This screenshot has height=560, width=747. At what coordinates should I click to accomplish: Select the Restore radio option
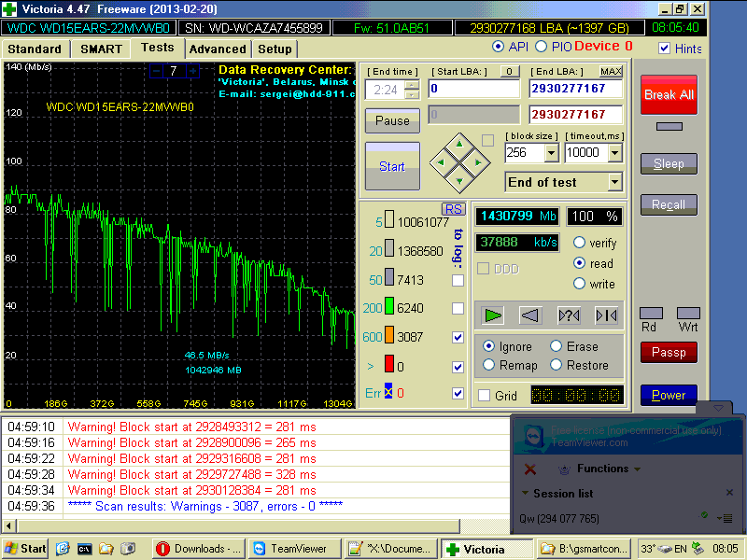click(x=556, y=365)
